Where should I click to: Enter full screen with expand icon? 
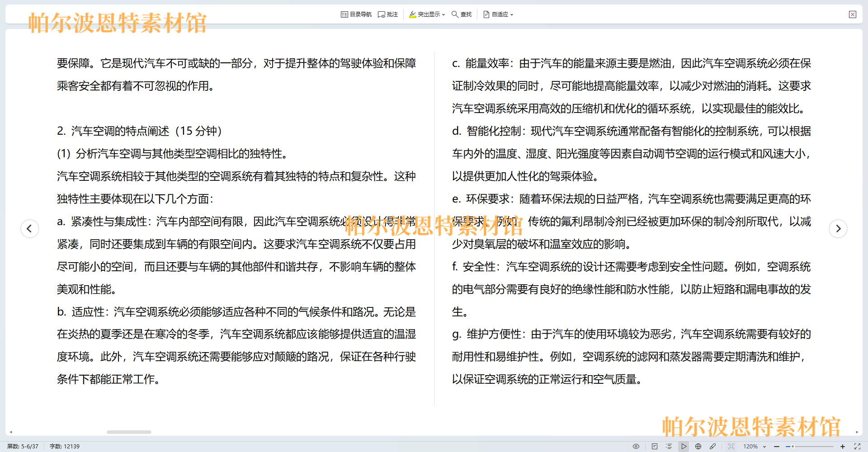(x=857, y=446)
